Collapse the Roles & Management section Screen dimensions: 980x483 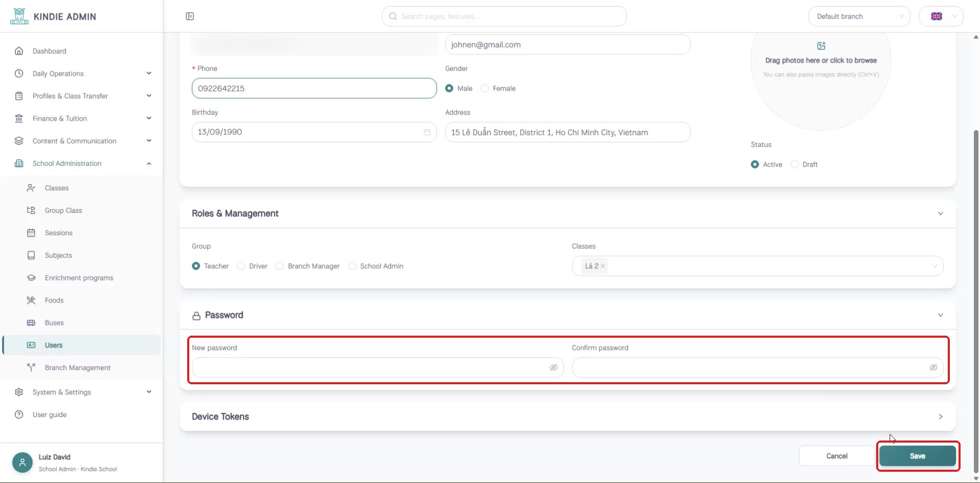click(941, 214)
